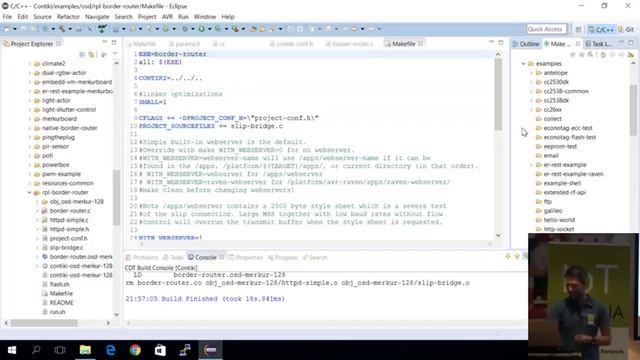Click the editor vertical scrollbar
Screen dimensions: 640x360
coord(498,94)
